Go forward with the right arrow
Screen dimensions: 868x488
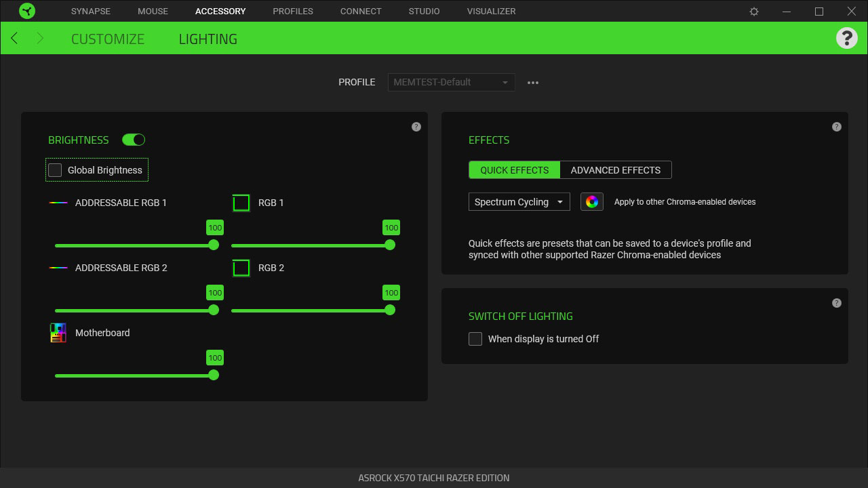39,39
